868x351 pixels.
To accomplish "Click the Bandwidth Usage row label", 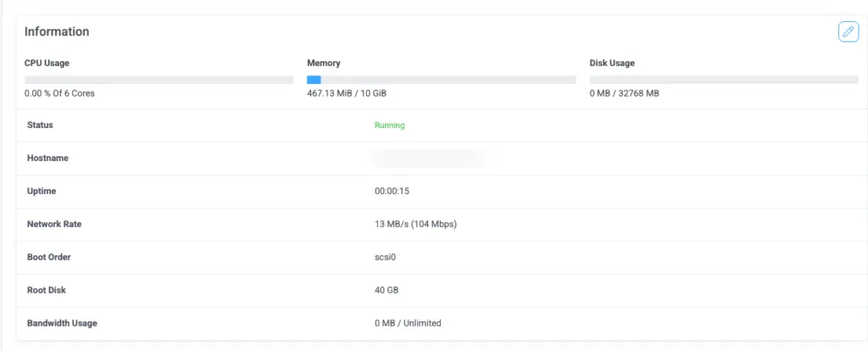I will coord(61,323).
